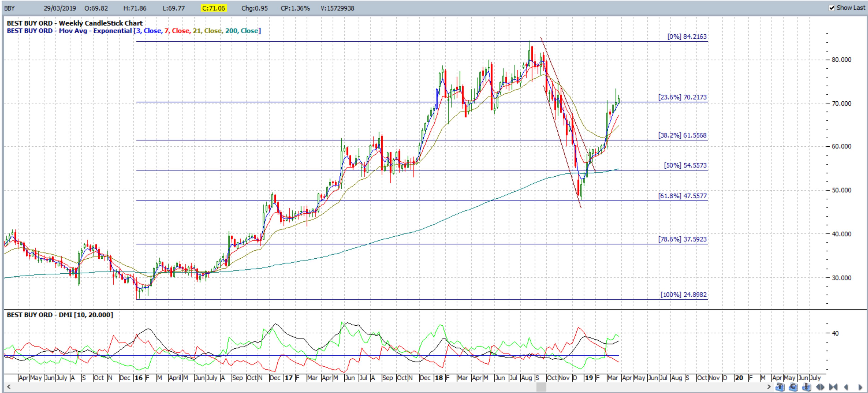
Task: Click the horizontal scrollbar left arrow
Action: click(9, 387)
